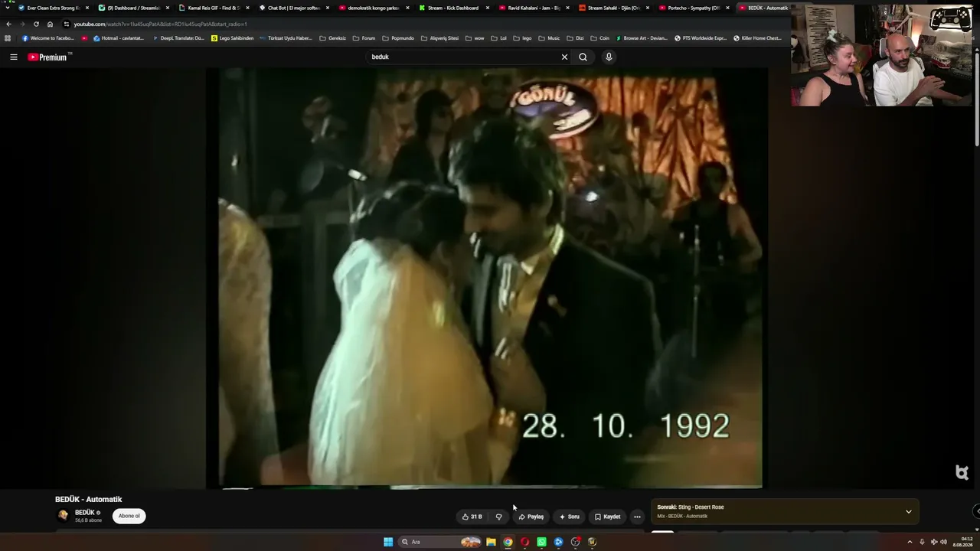
Task: Open the Windows Start menu
Action: pyautogui.click(x=388, y=542)
